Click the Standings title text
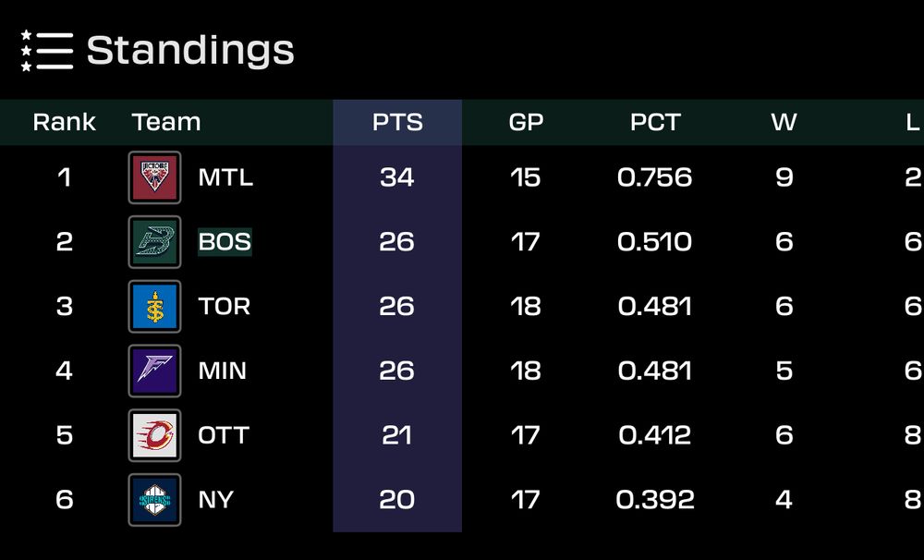This screenshot has height=560, width=924. [x=188, y=51]
